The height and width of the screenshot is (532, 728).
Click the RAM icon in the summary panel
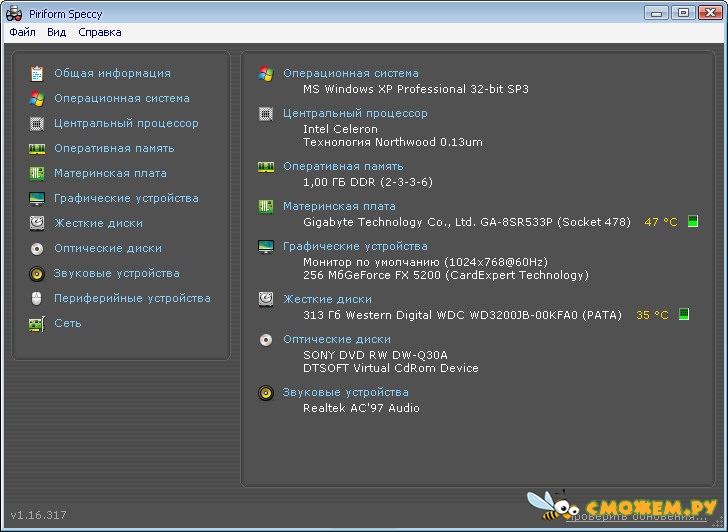coord(266,167)
